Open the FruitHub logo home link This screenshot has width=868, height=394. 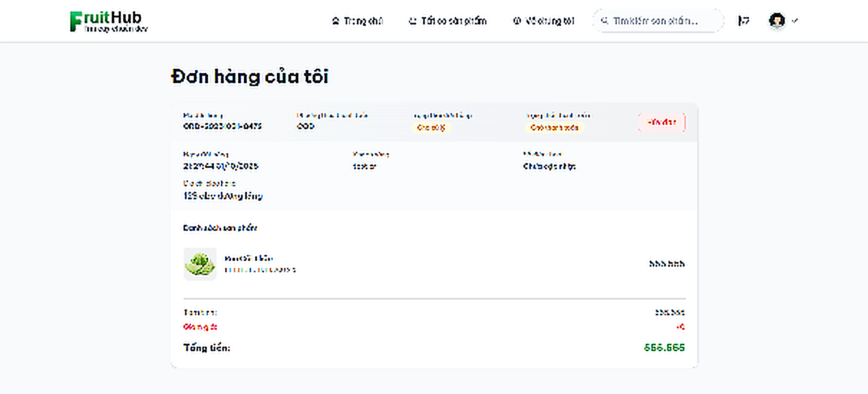tap(109, 21)
